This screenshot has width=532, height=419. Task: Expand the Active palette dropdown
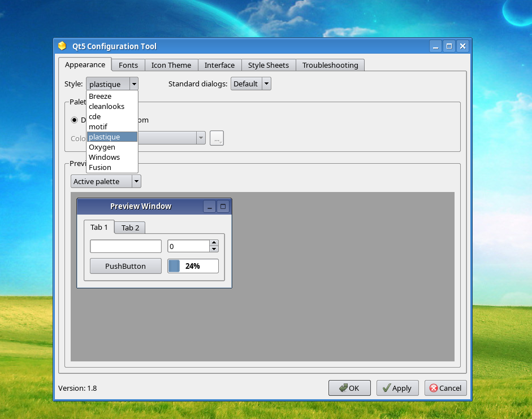tap(106, 181)
